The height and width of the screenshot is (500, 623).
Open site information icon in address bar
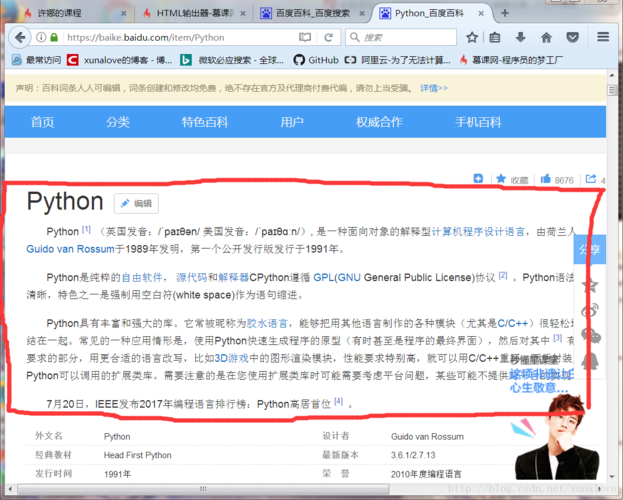[x=41, y=37]
